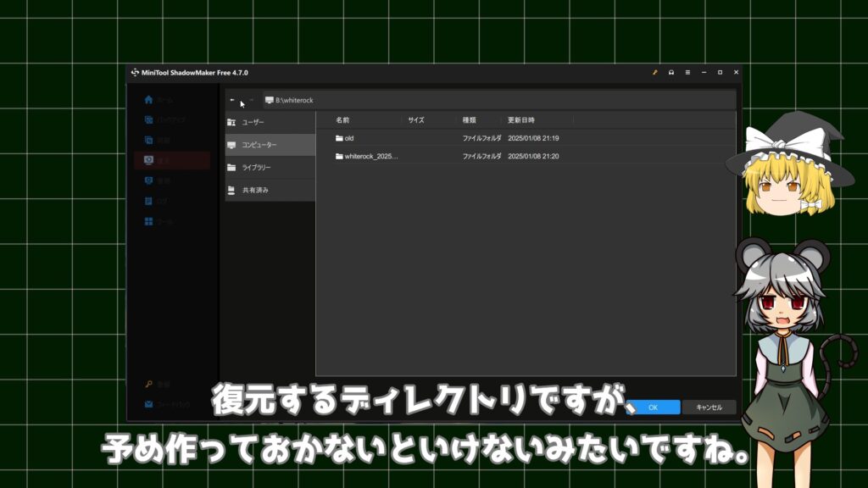Click the four-squares grid icon in sidebar
The height and width of the screenshot is (488, 868).
pos(148,221)
